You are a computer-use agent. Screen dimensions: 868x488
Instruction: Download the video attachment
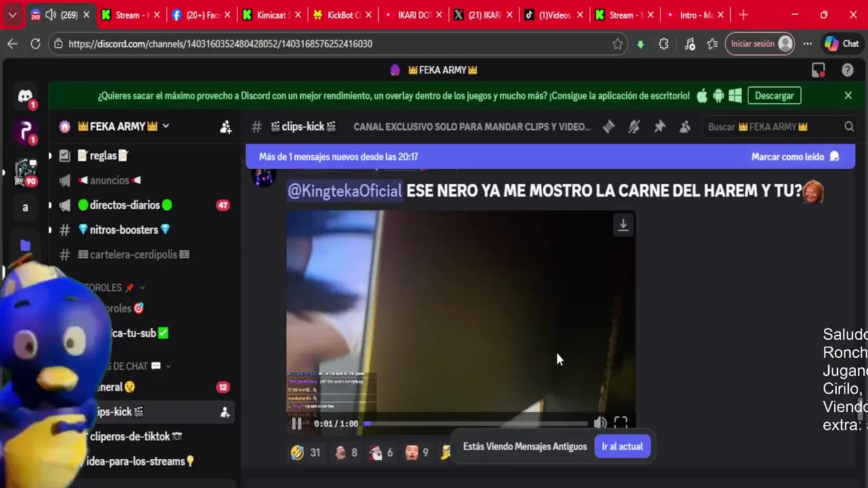tap(623, 225)
